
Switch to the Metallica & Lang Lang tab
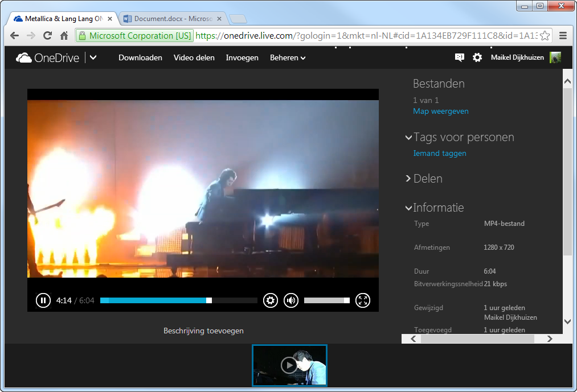(x=63, y=19)
